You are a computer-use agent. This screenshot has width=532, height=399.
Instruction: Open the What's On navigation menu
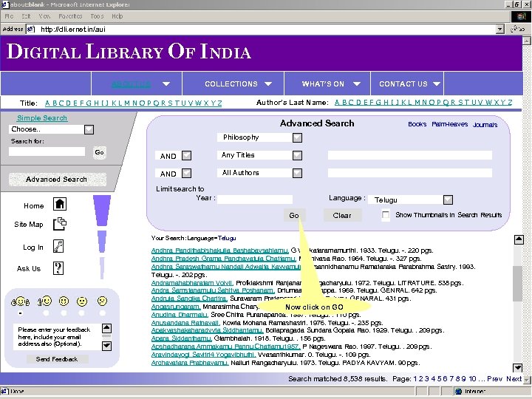click(327, 83)
